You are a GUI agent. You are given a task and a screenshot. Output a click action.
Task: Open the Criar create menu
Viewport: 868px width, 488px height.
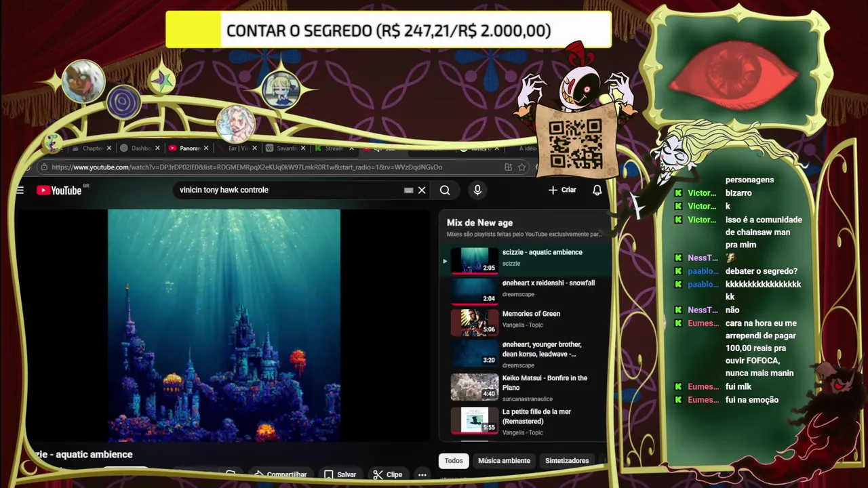click(562, 190)
